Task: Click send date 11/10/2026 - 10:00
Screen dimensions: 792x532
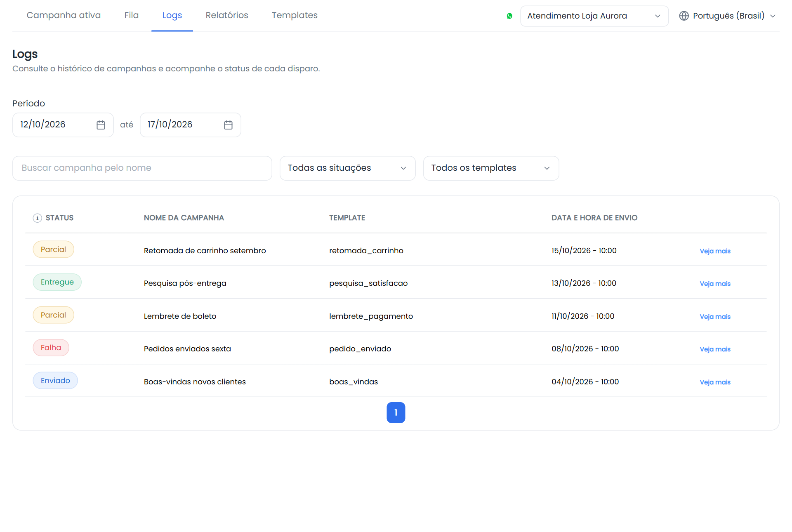Action: tap(583, 316)
